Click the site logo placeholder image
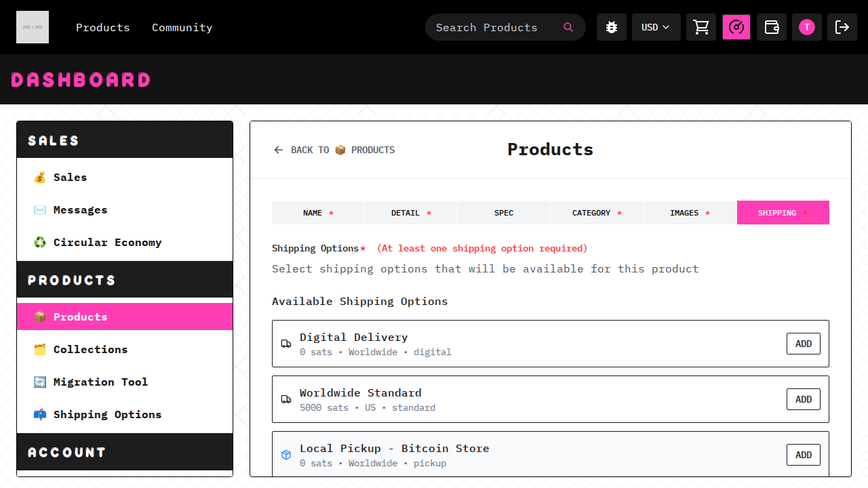 pos(33,27)
